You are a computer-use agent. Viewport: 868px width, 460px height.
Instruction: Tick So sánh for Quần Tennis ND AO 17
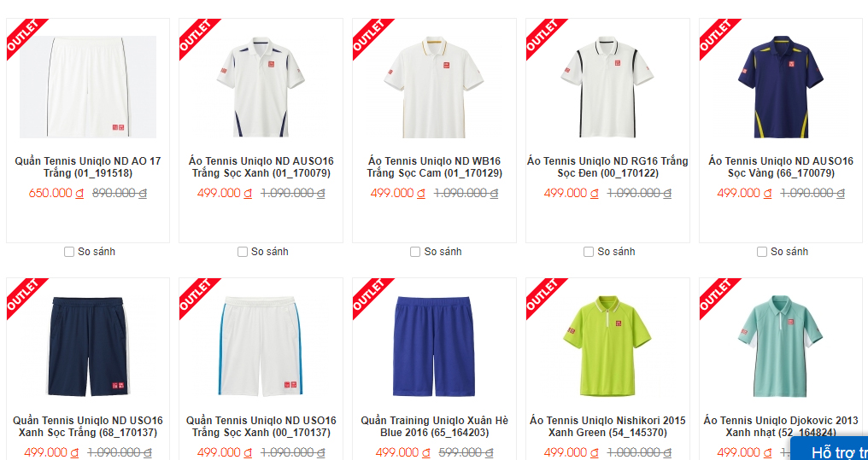tap(69, 252)
